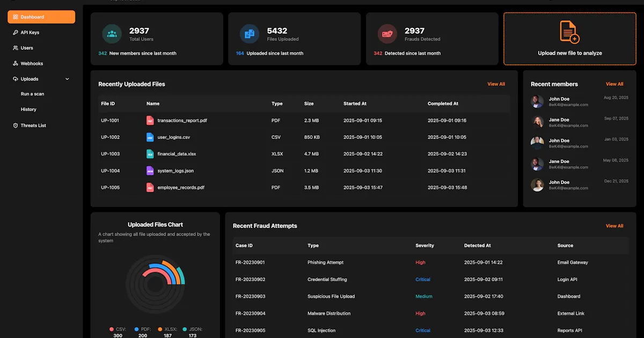Viewport: 644px width, 338px height.
Task: View all recently uploaded files
Action: pyautogui.click(x=496, y=84)
